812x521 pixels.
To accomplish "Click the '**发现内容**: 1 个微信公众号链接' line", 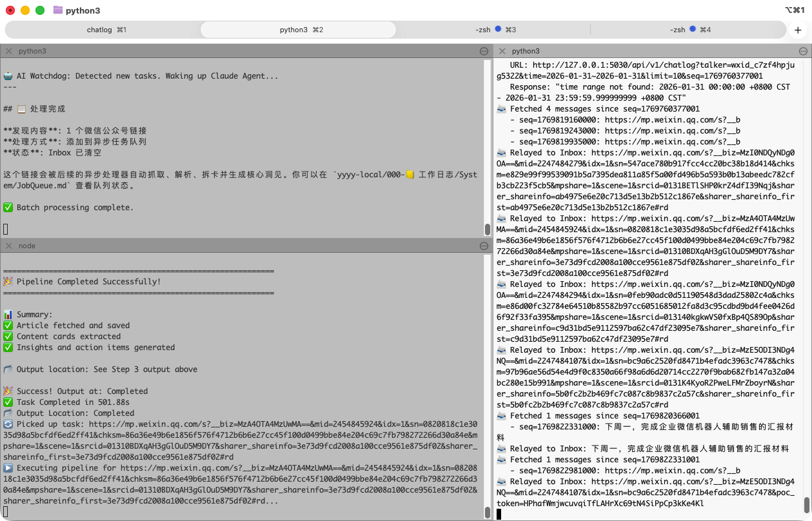I will click(75, 131).
